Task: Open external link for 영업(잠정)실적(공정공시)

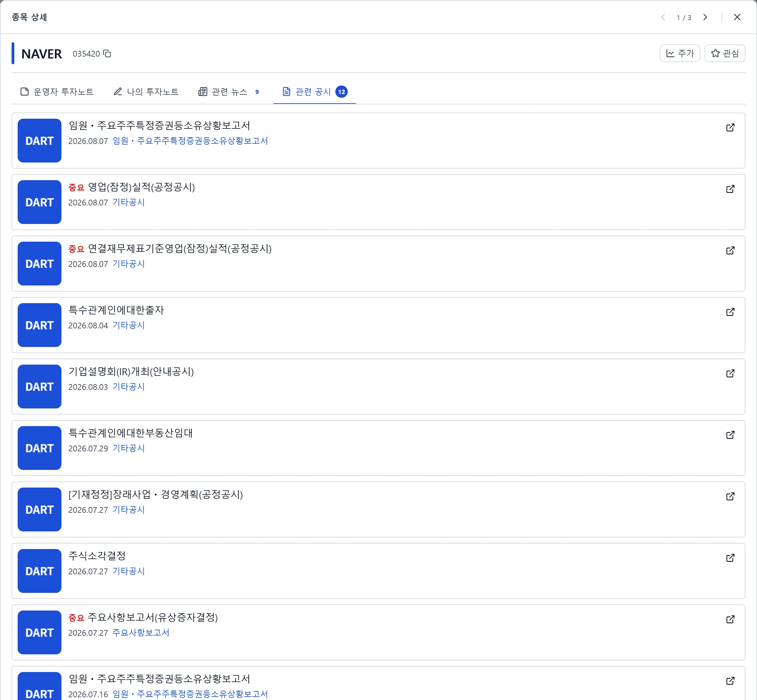Action: [730, 189]
